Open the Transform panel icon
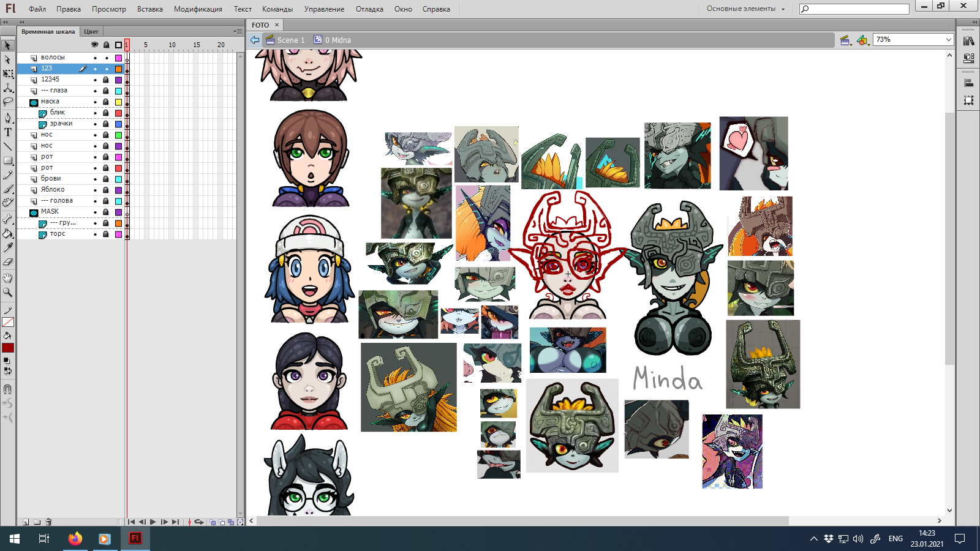This screenshot has height=551, width=980. pos(968,100)
